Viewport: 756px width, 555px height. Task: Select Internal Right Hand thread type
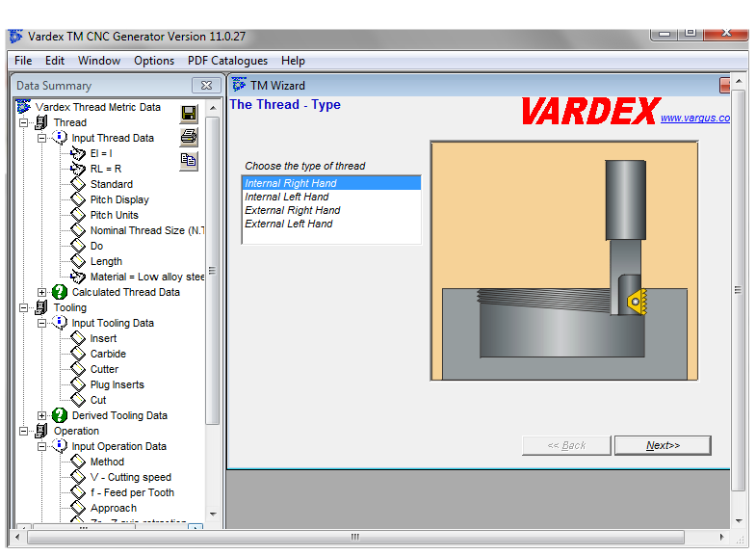(331, 183)
